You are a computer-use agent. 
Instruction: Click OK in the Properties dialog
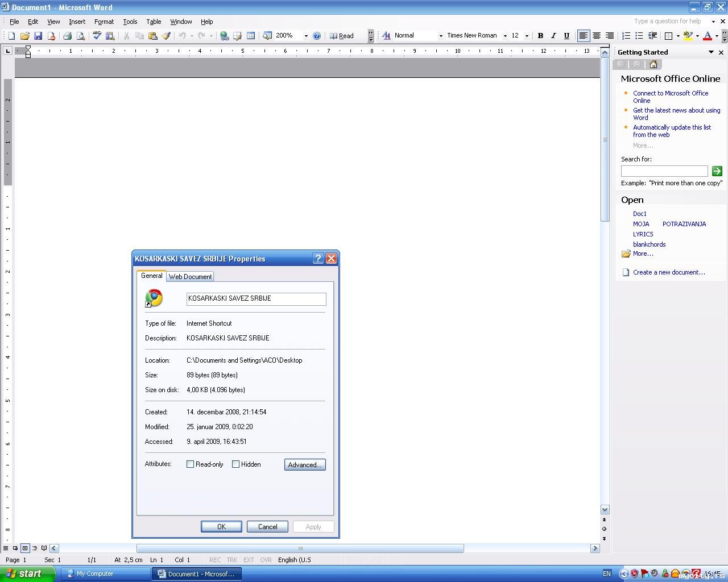coord(221,527)
